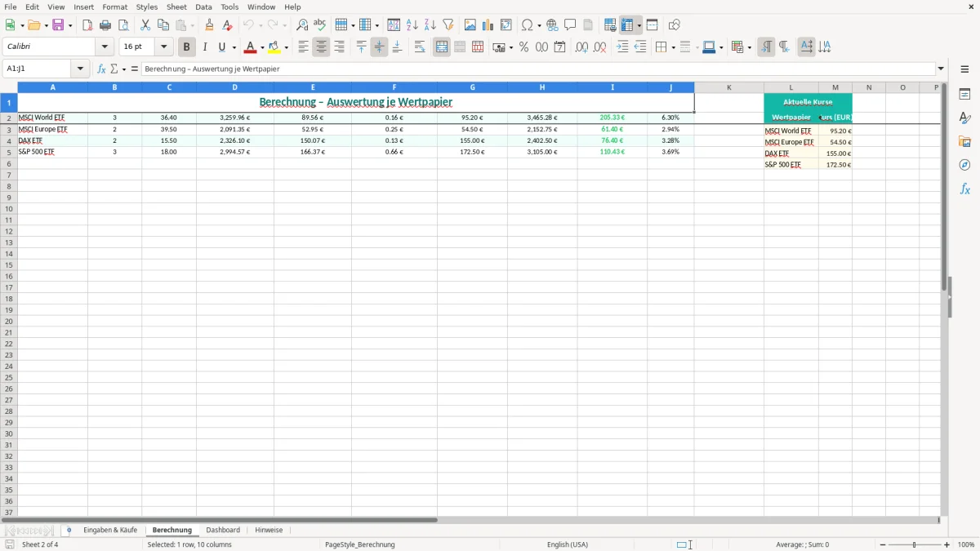Image resolution: width=980 pixels, height=551 pixels.
Task: Open the Freeze Rows and Columns dropdown
Action: (x=639, y=26)
